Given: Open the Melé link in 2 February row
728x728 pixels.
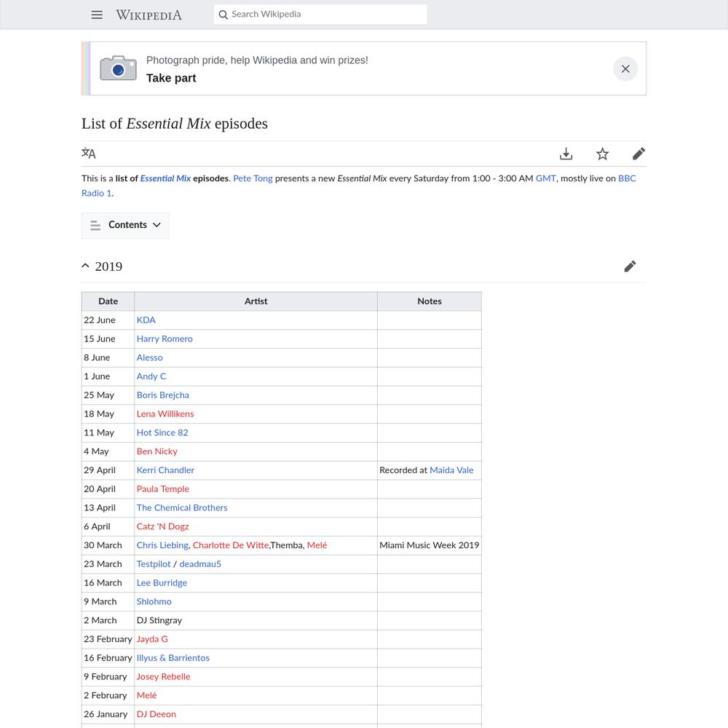Looking at the screenshot, I should (146, 695).
